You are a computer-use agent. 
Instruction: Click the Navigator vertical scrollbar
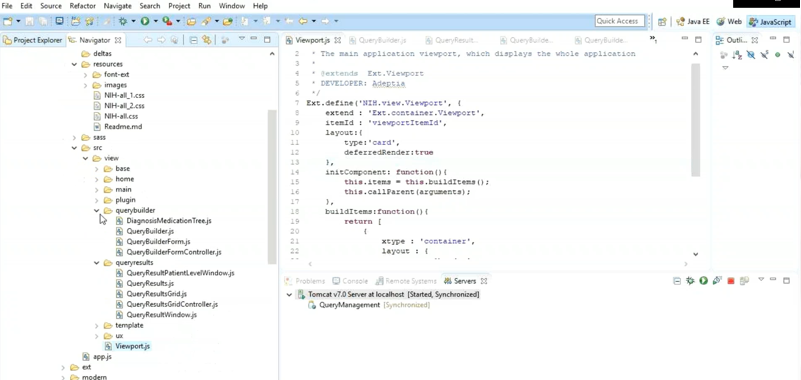pos(272,186)
